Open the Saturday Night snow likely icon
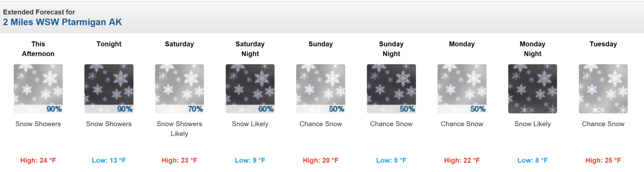Screen dimensions: 644x172 tap(250, 89)
